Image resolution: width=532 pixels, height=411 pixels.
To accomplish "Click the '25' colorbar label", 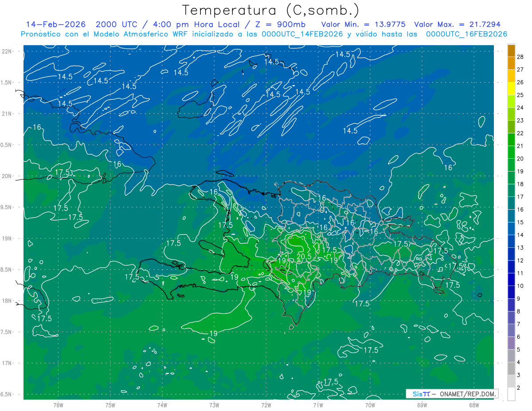I will [520, 95].
